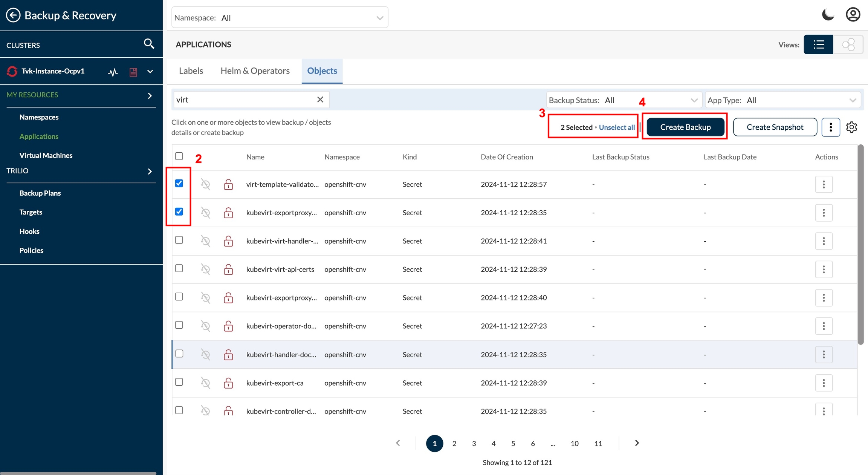Click the Create Backup button
This screenshot has width=868, height=475.
tap(685, 127)
